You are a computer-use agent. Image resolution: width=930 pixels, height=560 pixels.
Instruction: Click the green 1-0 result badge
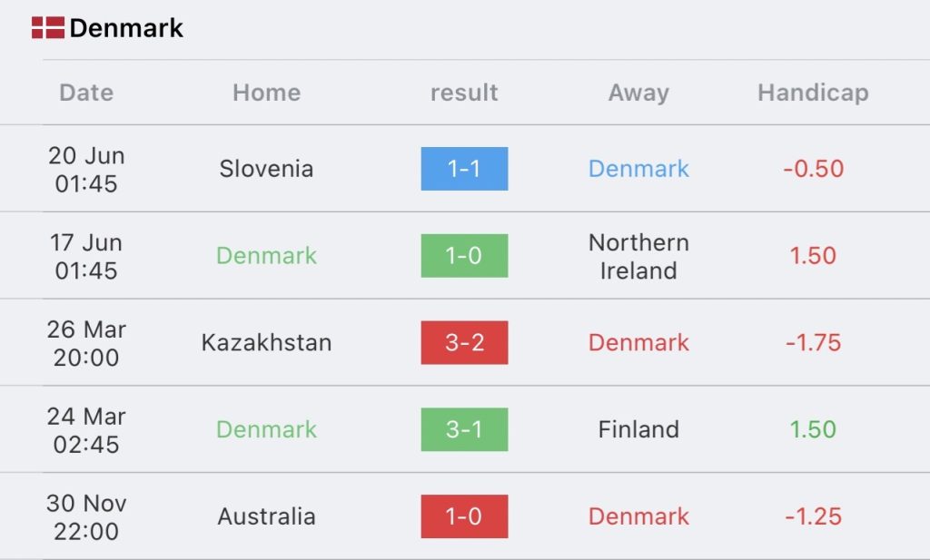pos(464,255)
